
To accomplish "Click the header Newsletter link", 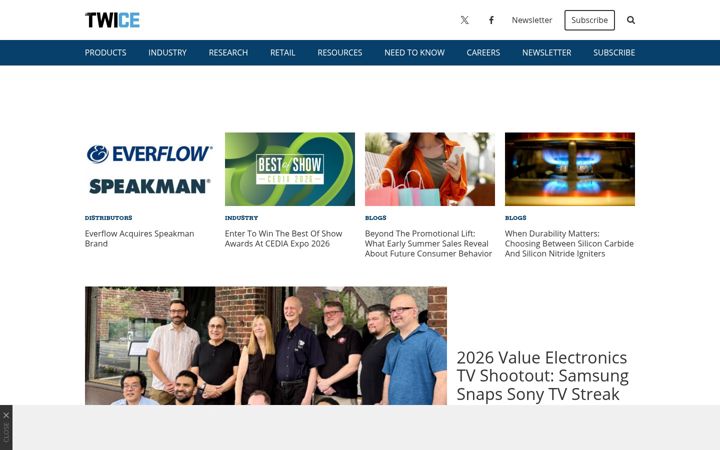I will [x=532, y=20].
